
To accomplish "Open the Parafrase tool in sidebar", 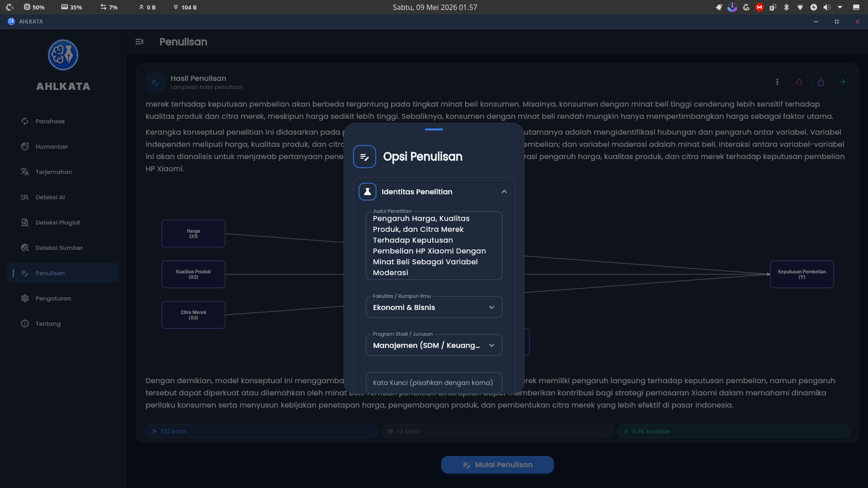I will point(63,121).
